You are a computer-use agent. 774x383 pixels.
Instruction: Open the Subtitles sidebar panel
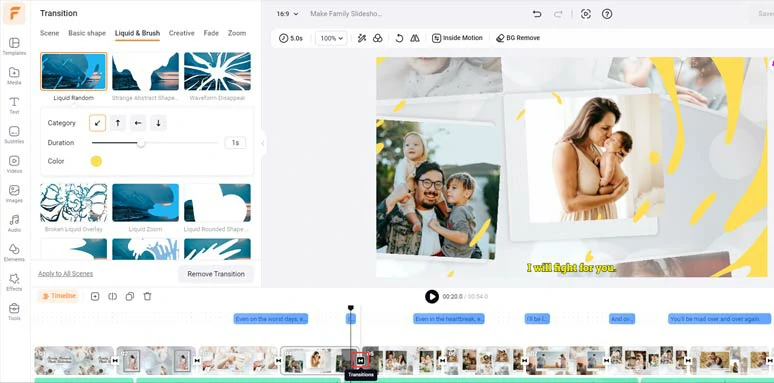pyautogui.click(x=14, y=135)
